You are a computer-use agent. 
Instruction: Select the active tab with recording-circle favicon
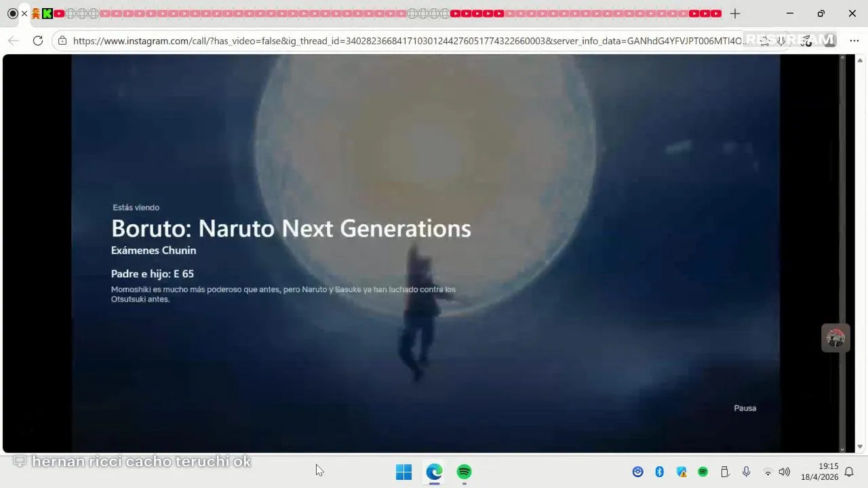point(12,14)
